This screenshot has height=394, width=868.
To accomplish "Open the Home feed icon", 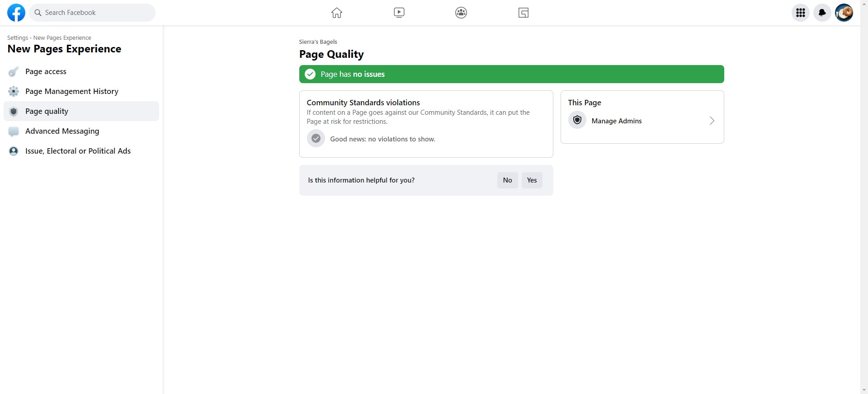I will tap(337, 13).
